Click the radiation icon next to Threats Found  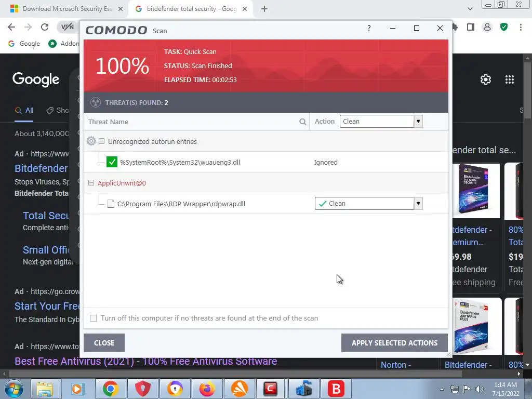[x=96, y=102]
